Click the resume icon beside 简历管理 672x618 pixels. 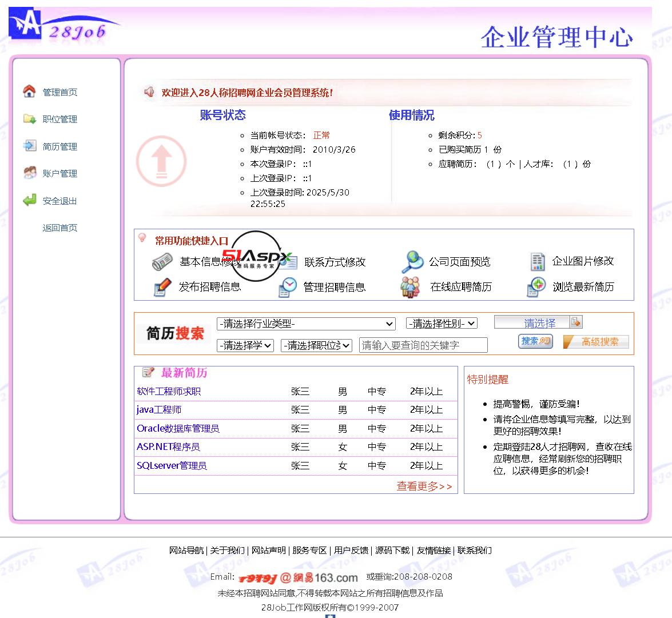tap(29, 146)
